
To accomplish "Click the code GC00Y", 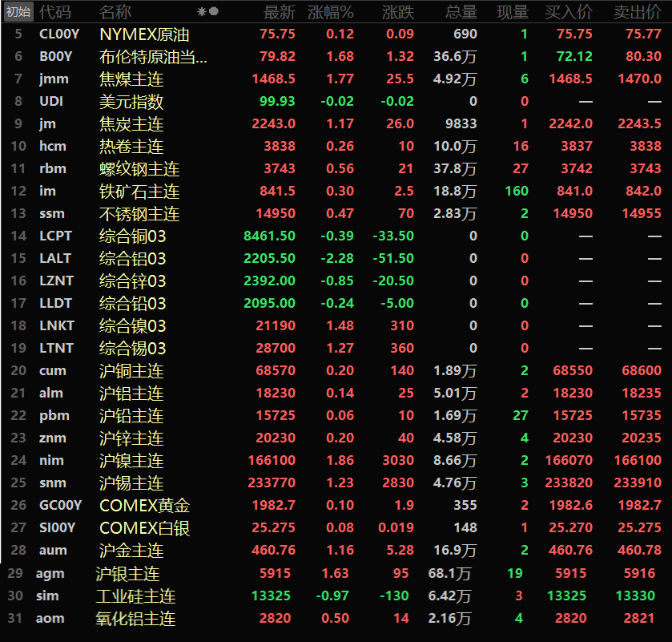I will [60, 505].
